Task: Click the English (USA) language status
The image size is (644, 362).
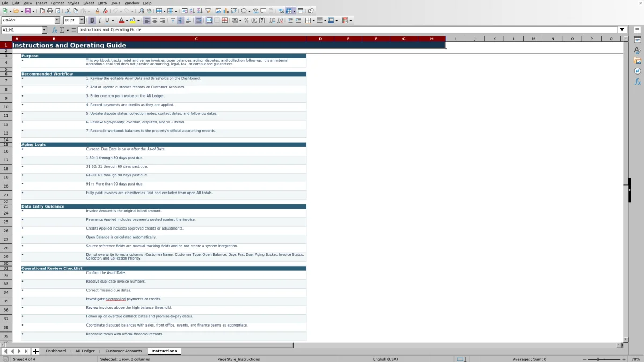Action: coord(385,359)
